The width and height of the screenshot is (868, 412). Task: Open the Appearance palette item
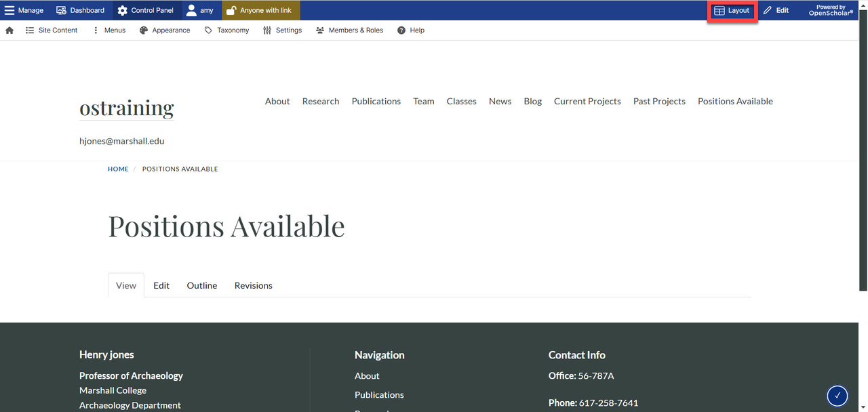(x=165, y=30)
